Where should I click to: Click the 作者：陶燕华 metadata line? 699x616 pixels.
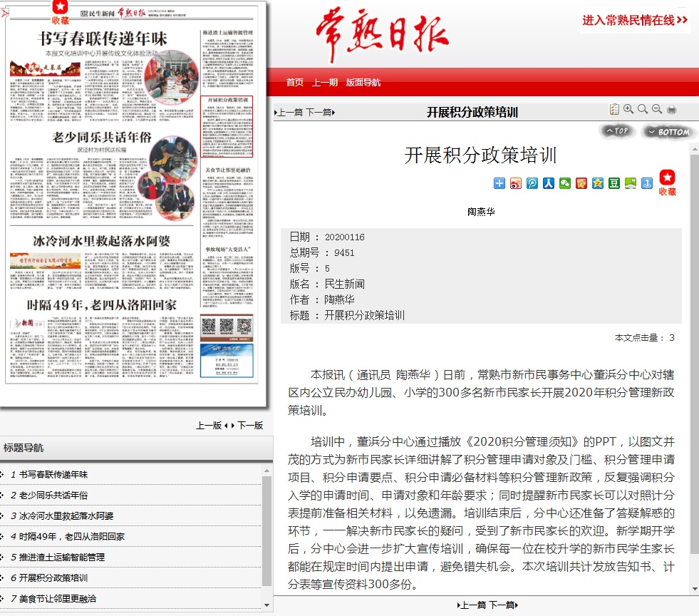pos(322,299)
